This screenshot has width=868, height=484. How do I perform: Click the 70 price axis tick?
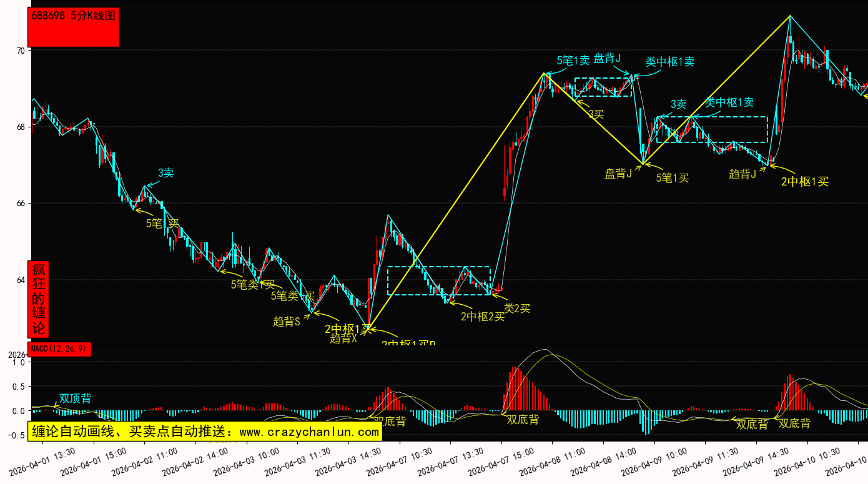pyautogui.click(x=21, y=51)
